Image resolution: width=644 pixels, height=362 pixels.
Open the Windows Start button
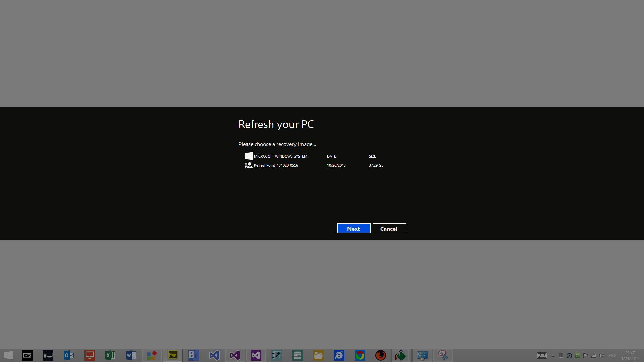click(8, 355)
